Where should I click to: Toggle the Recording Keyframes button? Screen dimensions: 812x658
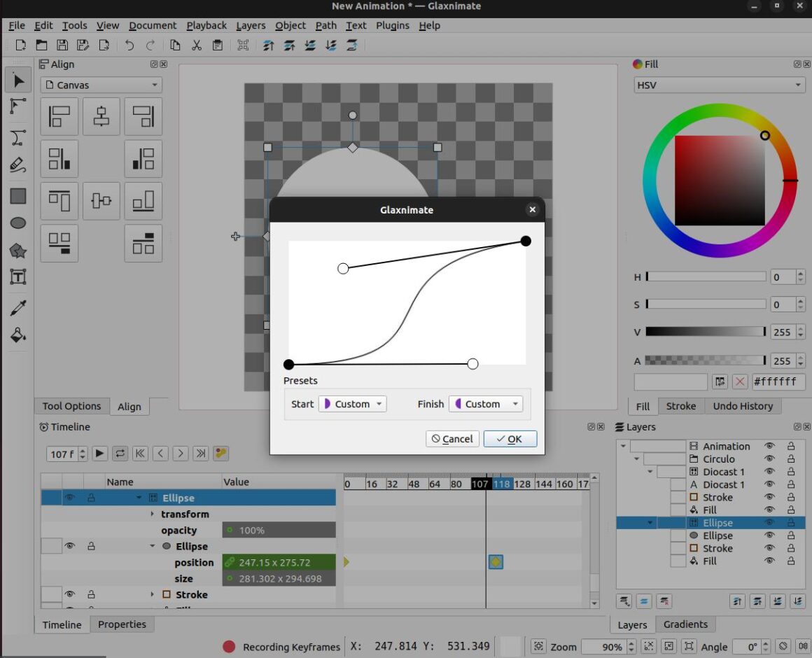pyautogui.click(x=229, y=647)
